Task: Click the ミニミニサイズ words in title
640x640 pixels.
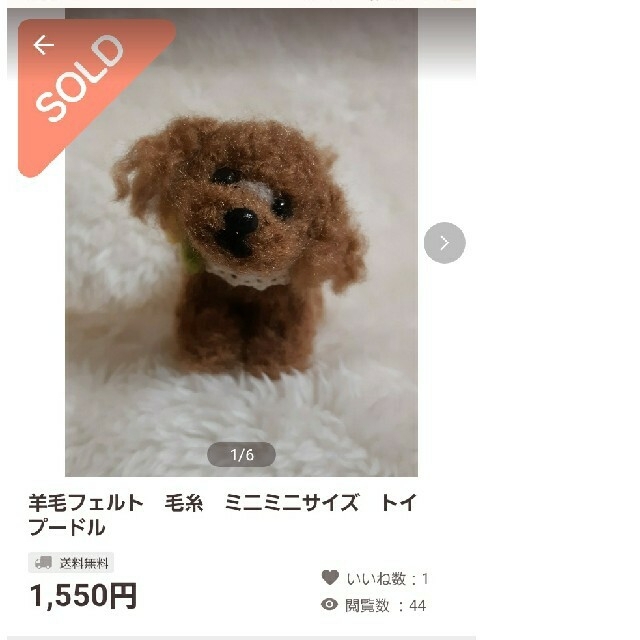Action: (x=291, y=502)
